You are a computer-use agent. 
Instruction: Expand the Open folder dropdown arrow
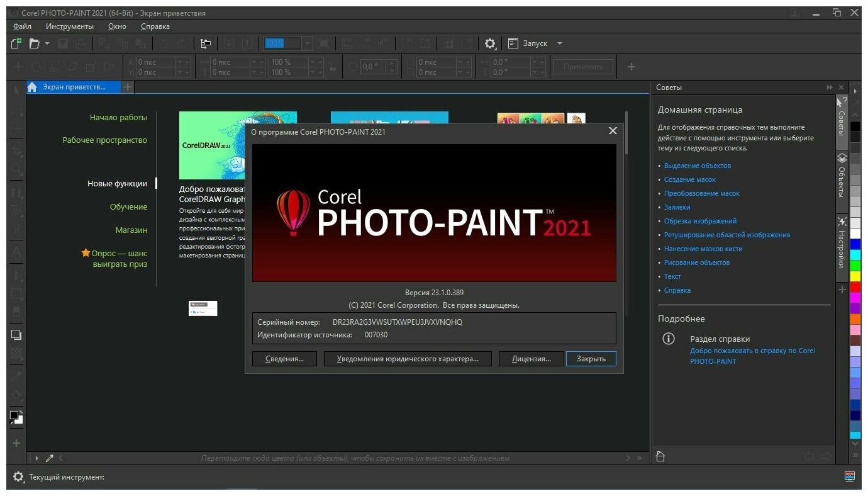tap(47, 43)
